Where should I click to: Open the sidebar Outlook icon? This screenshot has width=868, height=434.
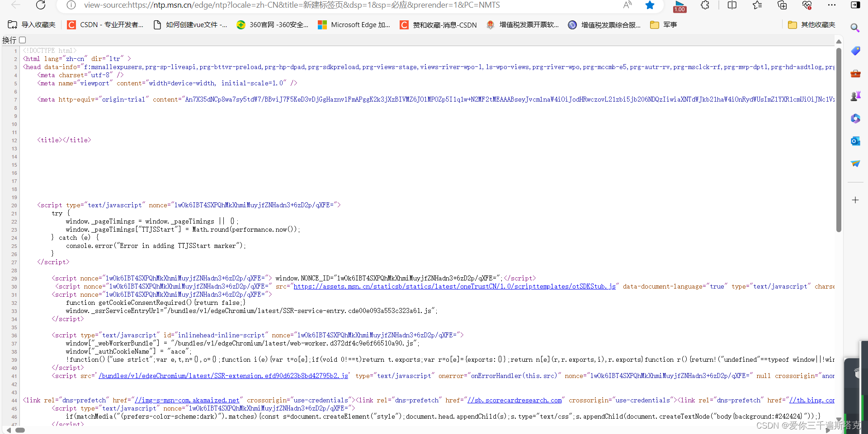point(855,141)
